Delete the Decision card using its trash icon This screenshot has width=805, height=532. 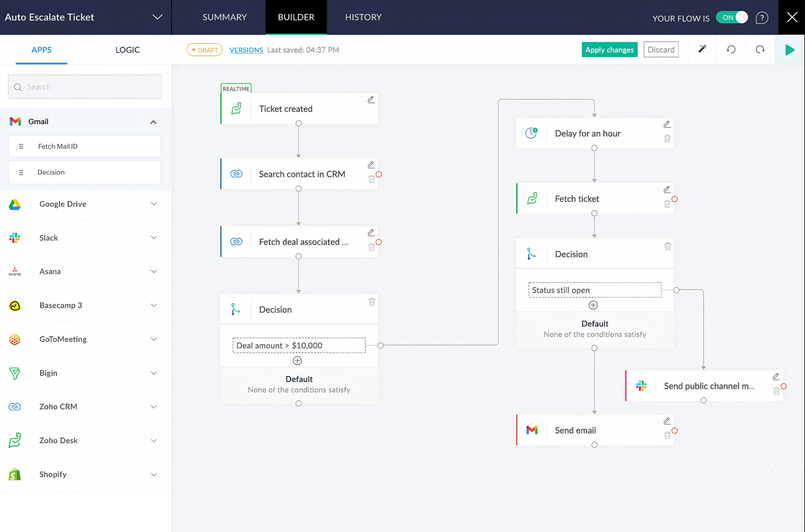[x=371, y=302]
